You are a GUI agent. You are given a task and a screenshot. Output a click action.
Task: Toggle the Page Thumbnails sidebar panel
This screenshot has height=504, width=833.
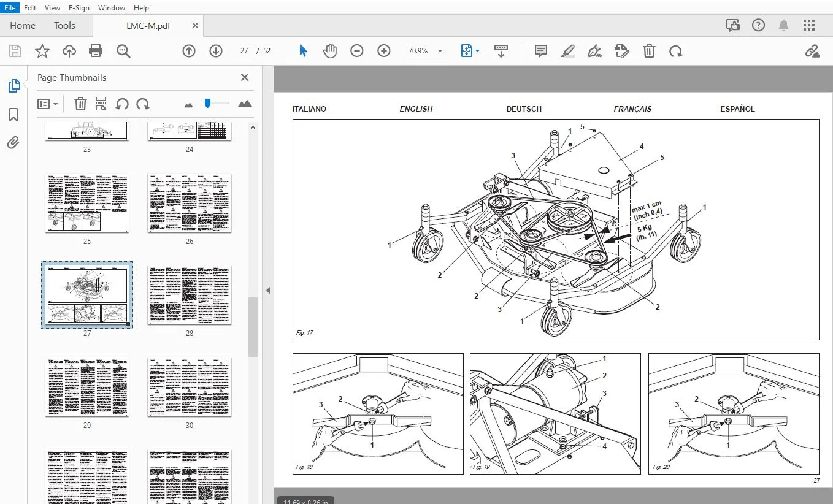pos(14,86)
